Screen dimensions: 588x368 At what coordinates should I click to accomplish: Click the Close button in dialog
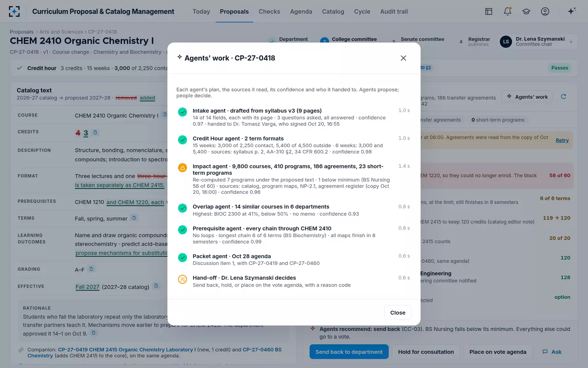pyautogui.click(x=398, y=313)
